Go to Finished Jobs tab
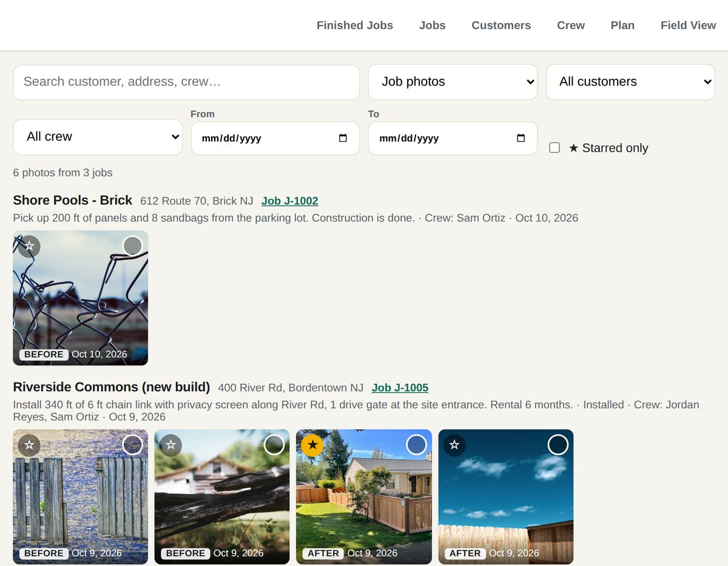Image resolution: width=728 pixels, height=566 pixels. pos(355,25)
